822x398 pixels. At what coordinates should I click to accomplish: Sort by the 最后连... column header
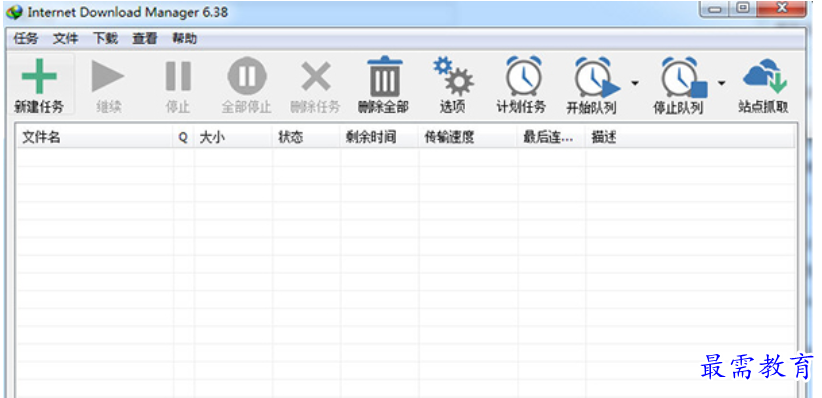551,137
